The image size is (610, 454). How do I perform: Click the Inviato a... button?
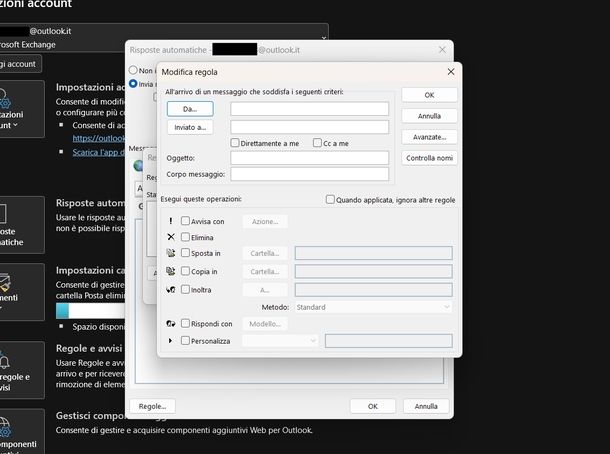[190, 127]
